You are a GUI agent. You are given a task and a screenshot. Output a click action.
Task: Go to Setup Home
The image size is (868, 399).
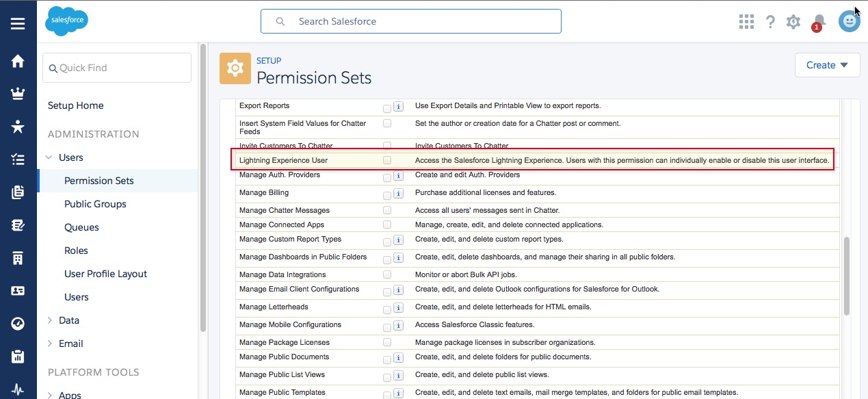(x=76, y=105)
